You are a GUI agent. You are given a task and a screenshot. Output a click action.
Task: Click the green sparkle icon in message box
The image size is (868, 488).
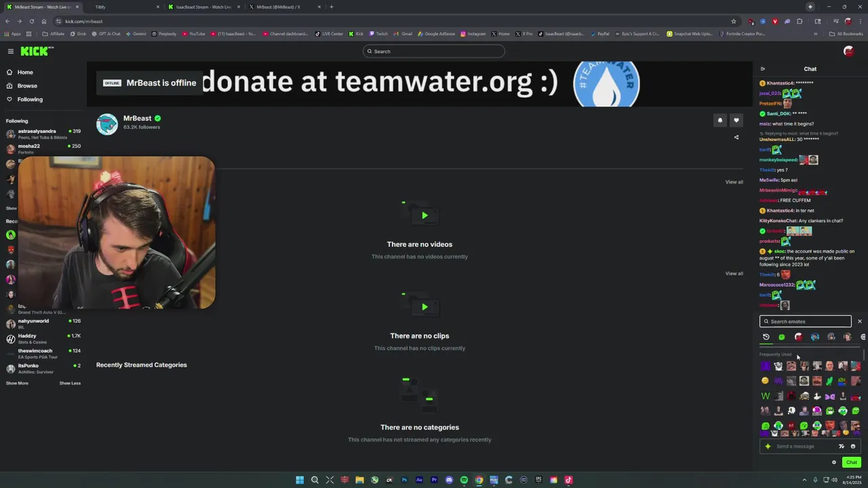pyautogui.click(x=768, y=447)
